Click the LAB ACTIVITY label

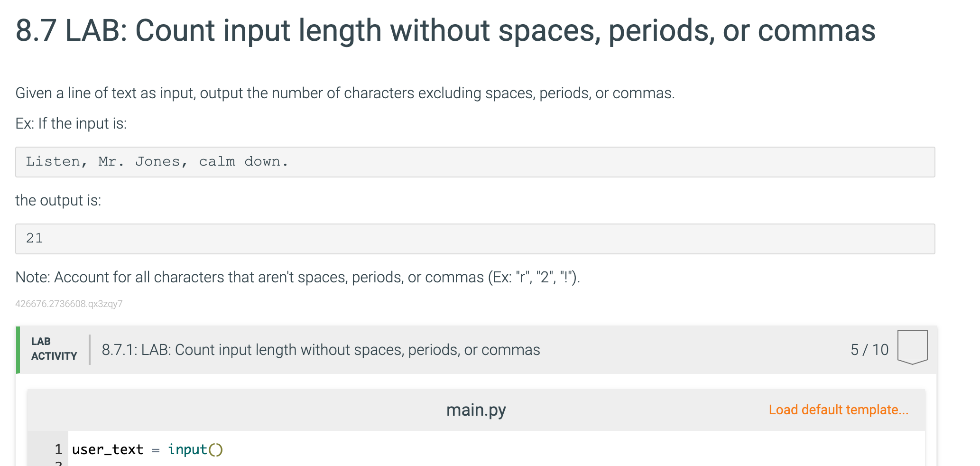pos(54,349)
